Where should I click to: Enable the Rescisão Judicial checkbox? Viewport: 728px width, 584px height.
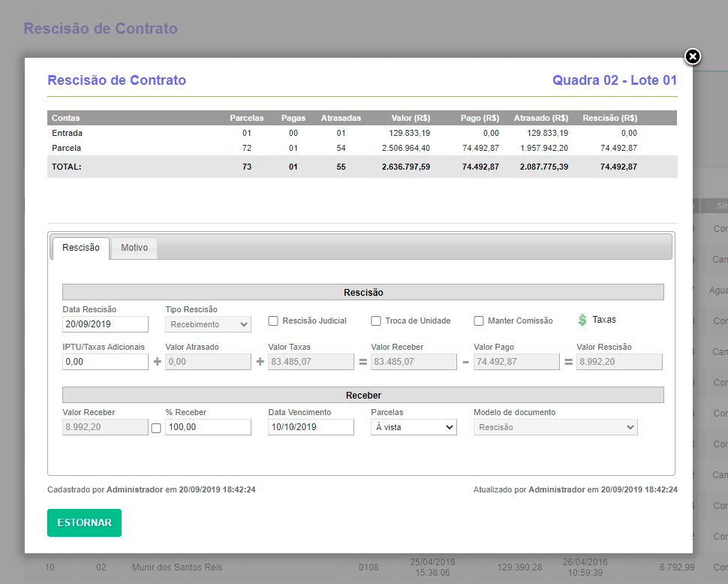point(273,321)
